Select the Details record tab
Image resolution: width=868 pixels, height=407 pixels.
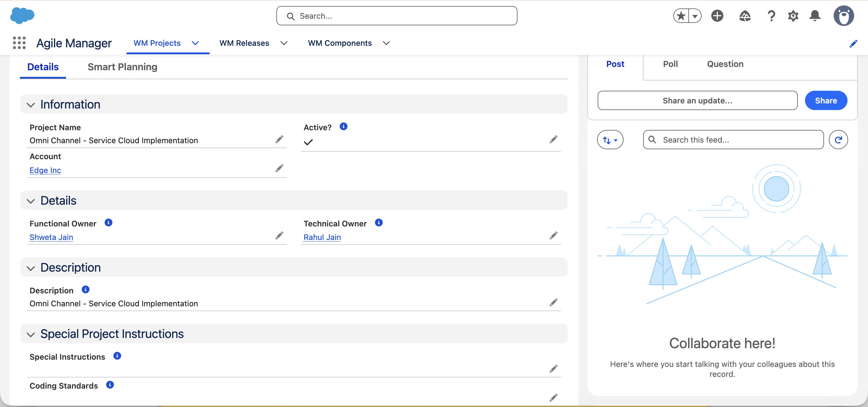pos(43,67)
